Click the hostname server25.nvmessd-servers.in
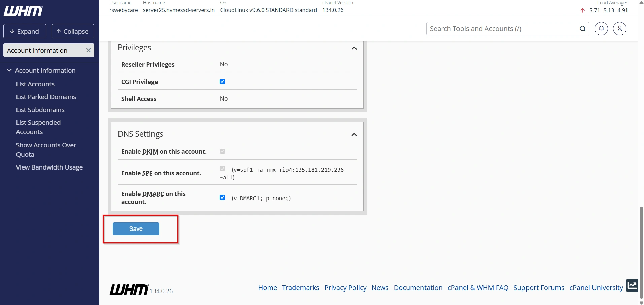The width and height of the screenshot is (644, 305). tap(179, 10)
